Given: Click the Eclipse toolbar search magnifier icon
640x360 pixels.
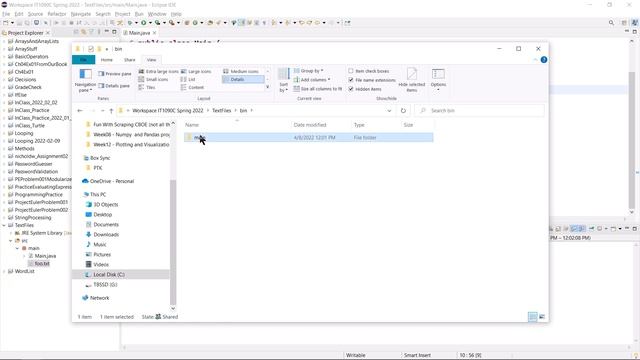Looking at the screenshot, I should (611, 23).
